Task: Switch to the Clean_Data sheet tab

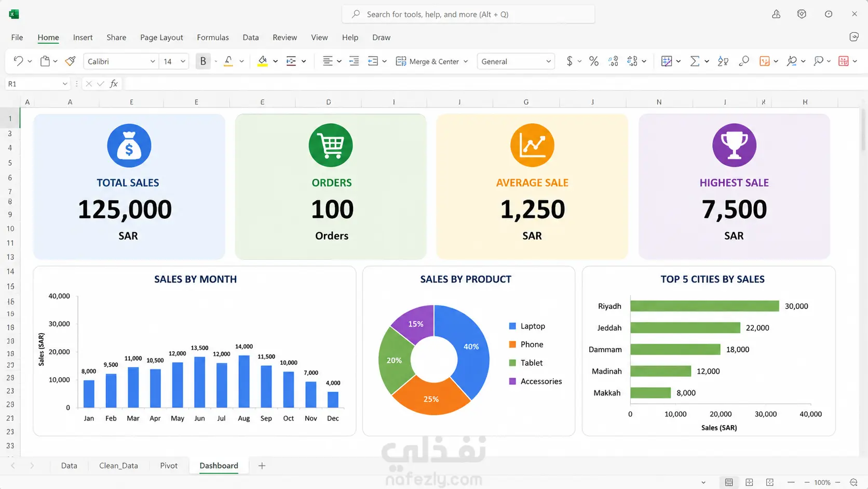Action: 118,466
